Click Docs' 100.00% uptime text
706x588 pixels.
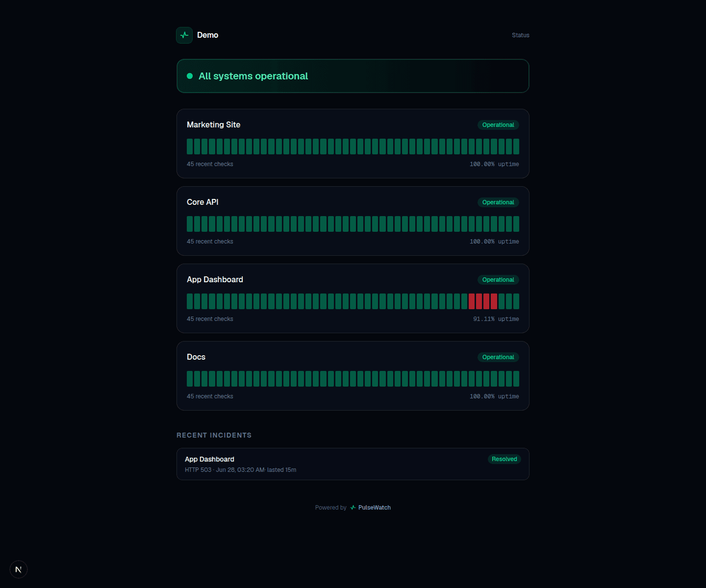[x=494, y=396]
